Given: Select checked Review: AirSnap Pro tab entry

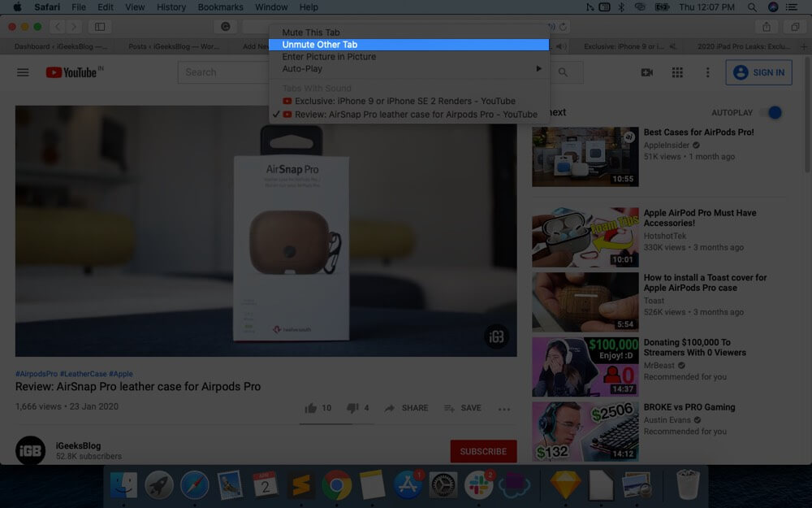Looking at the screenshot, I should (408, 115).
